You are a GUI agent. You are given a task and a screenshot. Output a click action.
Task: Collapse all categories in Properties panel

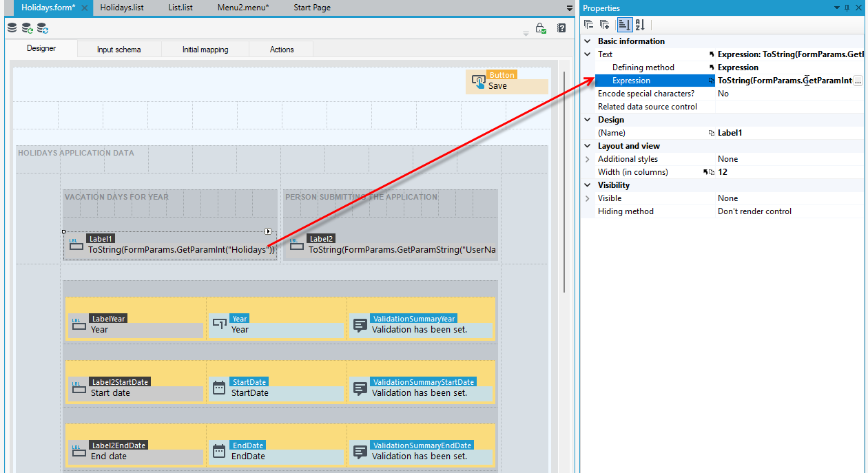pyautogui.click(x=589, y=25)
